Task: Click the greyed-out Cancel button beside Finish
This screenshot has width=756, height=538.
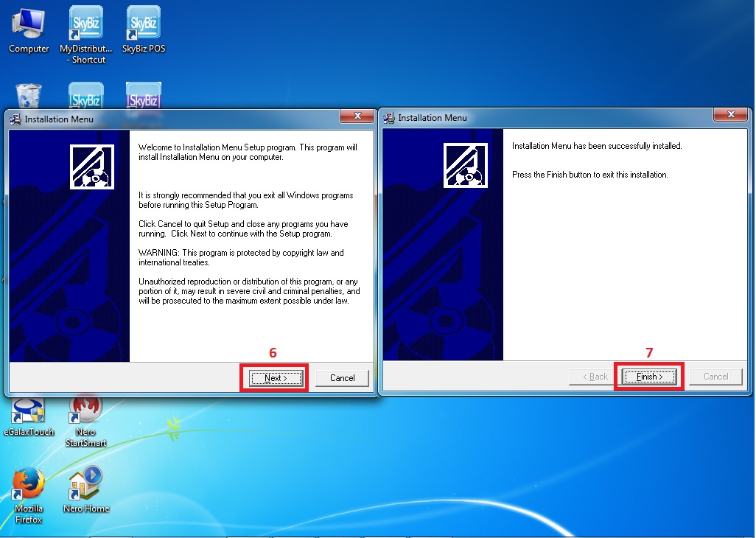Action: pos(715,377)
